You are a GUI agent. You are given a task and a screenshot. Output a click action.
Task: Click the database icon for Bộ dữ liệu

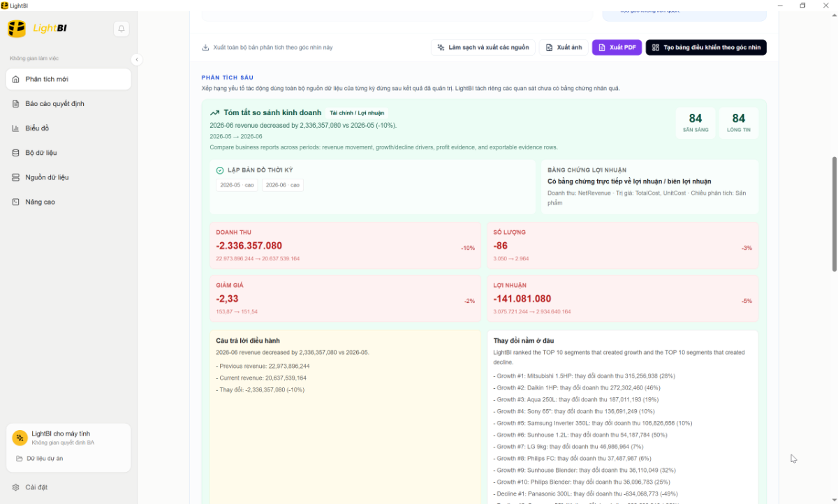(16, 153)
